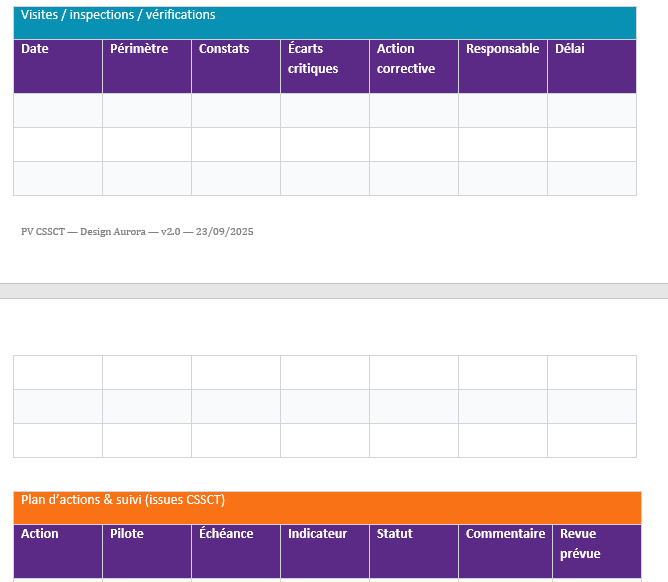668x582 pixels.
Task: Click the gray page break gap between pages
Action: pyautogui.click(x=334, y=291)
